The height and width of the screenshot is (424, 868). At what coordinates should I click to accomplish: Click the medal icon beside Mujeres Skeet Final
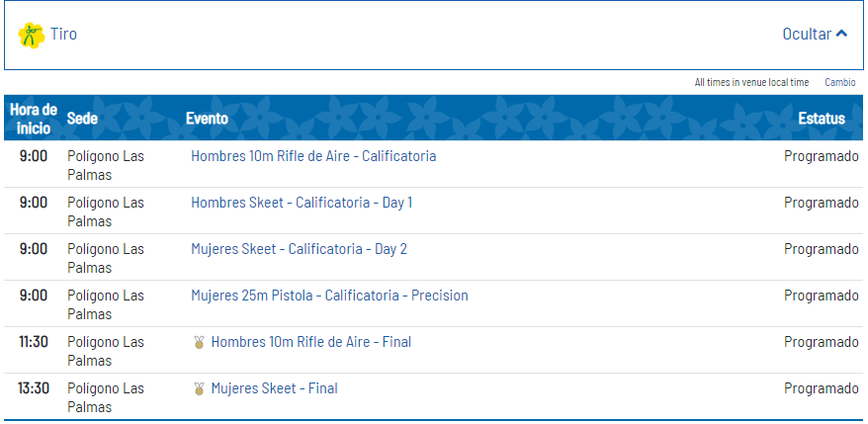(200, 388)
